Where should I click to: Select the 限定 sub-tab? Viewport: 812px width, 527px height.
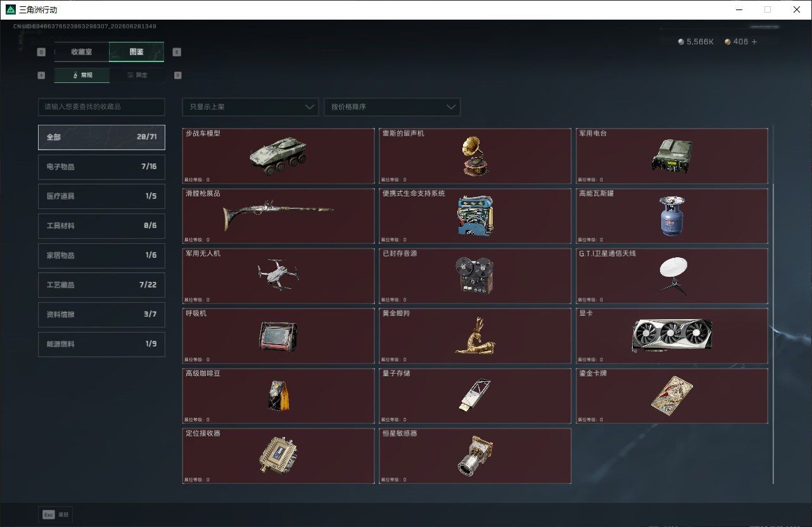pyautogui.click(x=137, y=75)
